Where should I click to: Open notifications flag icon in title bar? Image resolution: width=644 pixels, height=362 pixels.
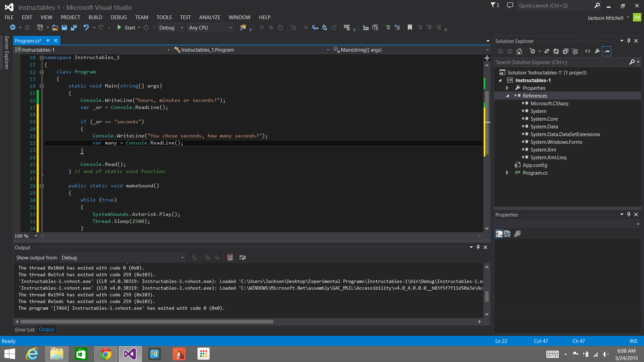click(495, 5)
